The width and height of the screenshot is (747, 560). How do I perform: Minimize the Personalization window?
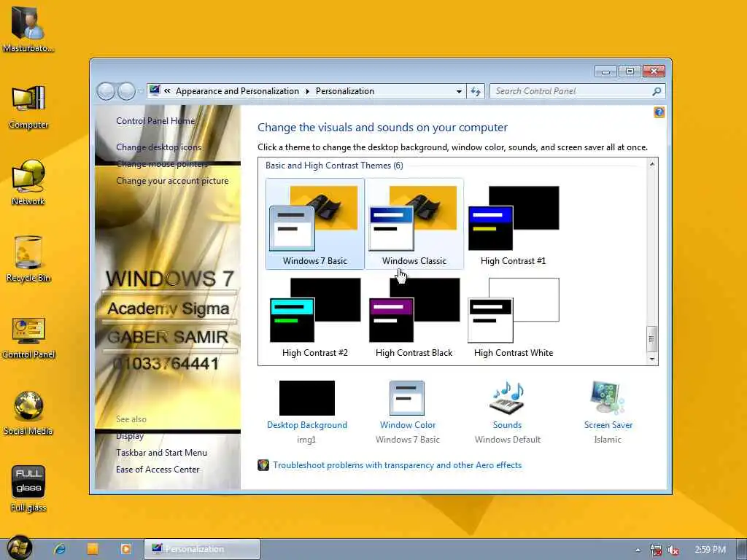click(605, 71)
